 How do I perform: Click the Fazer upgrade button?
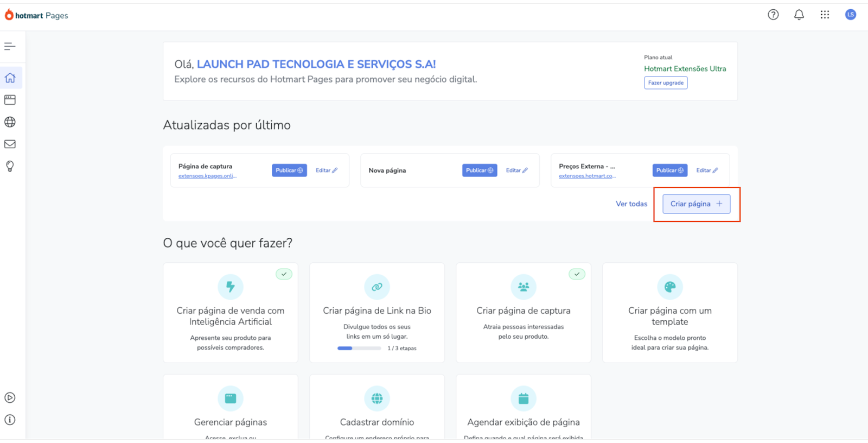tap(666, 83)
